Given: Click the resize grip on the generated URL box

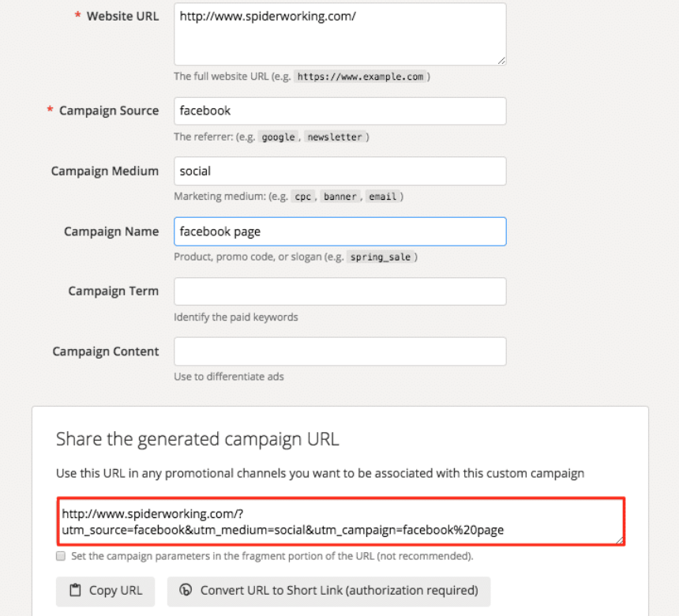Looking at the screenshot, I should click(621, 540).
